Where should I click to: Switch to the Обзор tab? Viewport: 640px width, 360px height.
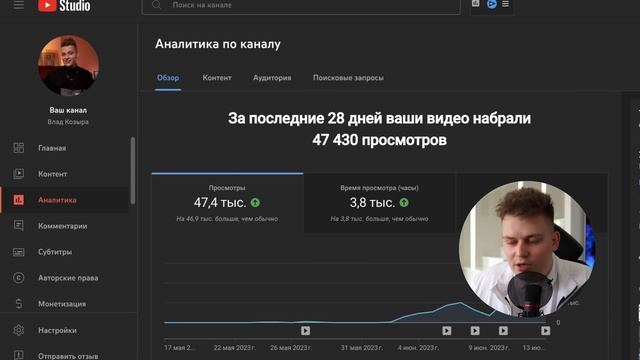[168, 78]
